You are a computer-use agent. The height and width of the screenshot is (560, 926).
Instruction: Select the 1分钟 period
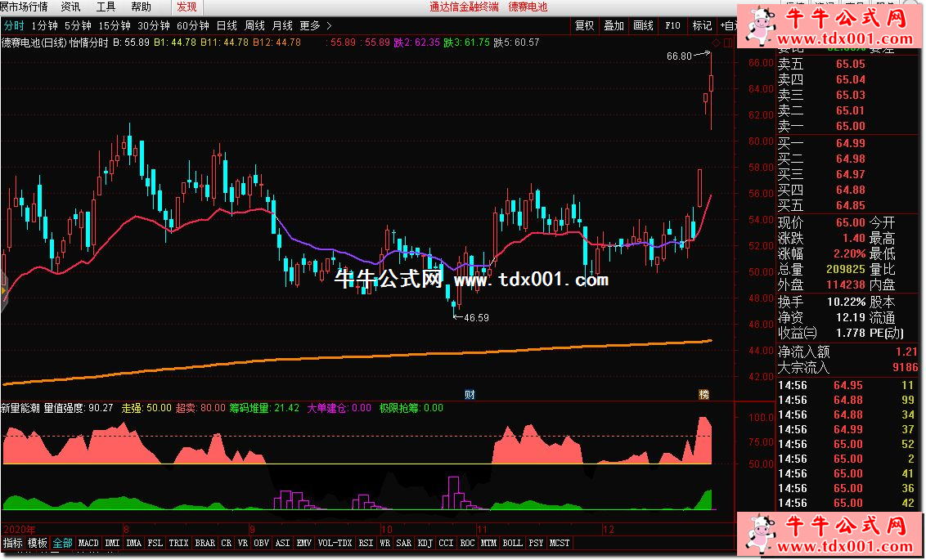45,26
